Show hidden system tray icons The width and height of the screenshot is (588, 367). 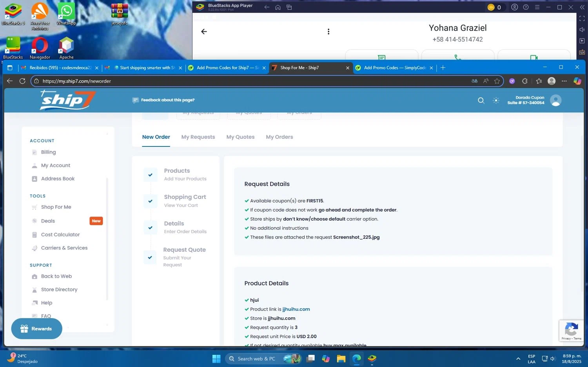tap(518, 359)
